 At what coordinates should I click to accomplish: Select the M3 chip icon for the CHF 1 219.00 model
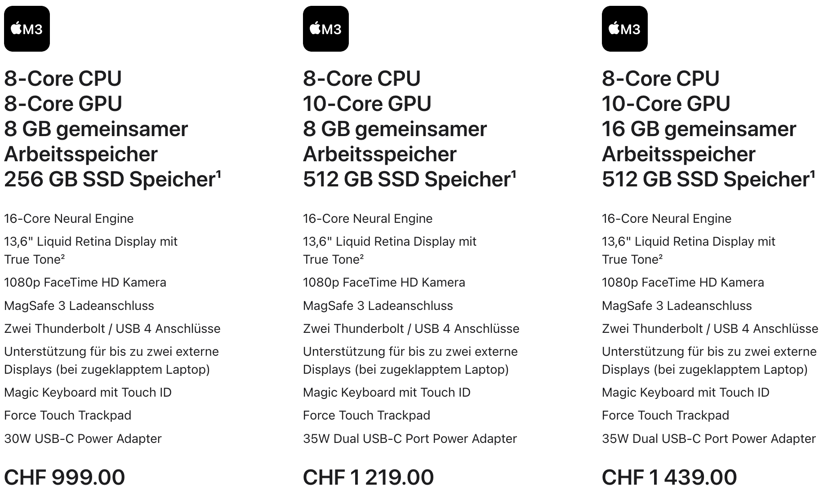(x=325, y=29)
